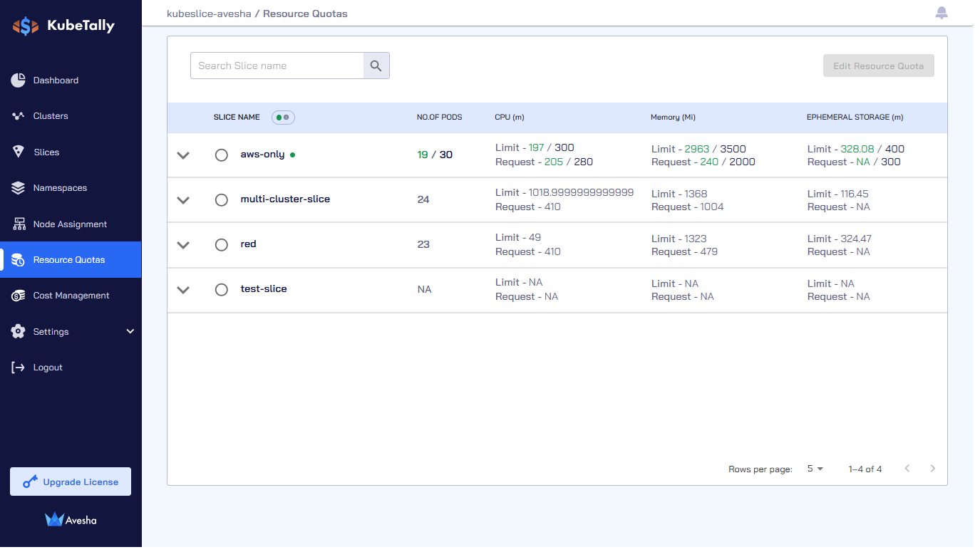Click the Logout arrow icon
This screenshot has height=557, width=980.
pos(19,368)
